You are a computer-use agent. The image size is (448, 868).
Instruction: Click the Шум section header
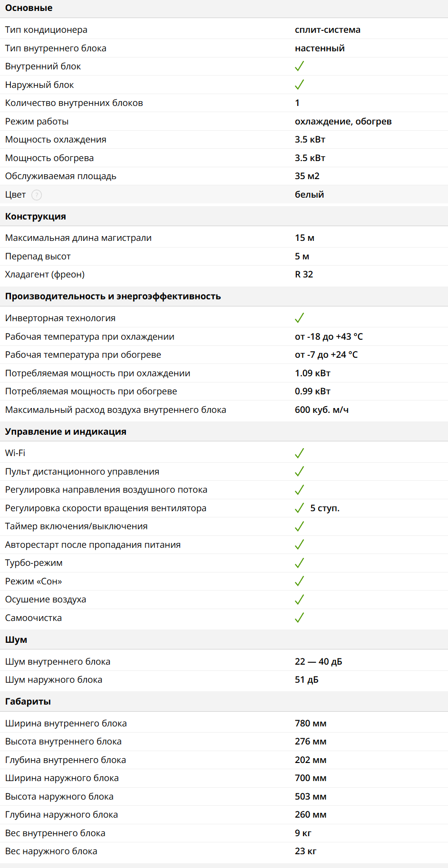[16, 639]
